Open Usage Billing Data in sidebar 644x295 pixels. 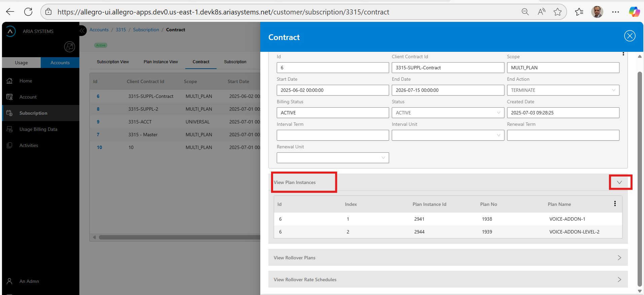[x=38, y=129]
